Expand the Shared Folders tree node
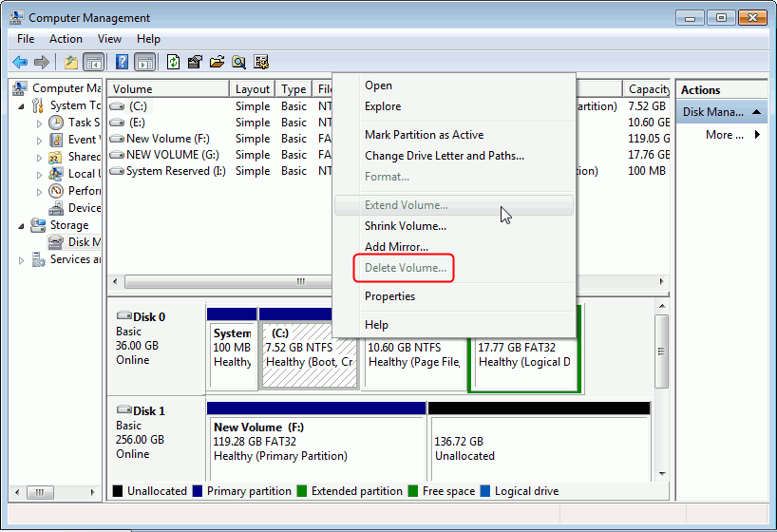This screenshot has width=777, height=532. 39,158
